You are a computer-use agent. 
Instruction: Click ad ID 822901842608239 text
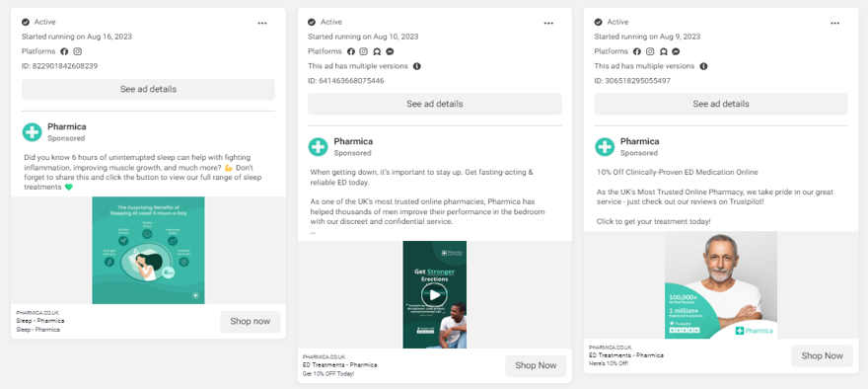pos(60,66)
